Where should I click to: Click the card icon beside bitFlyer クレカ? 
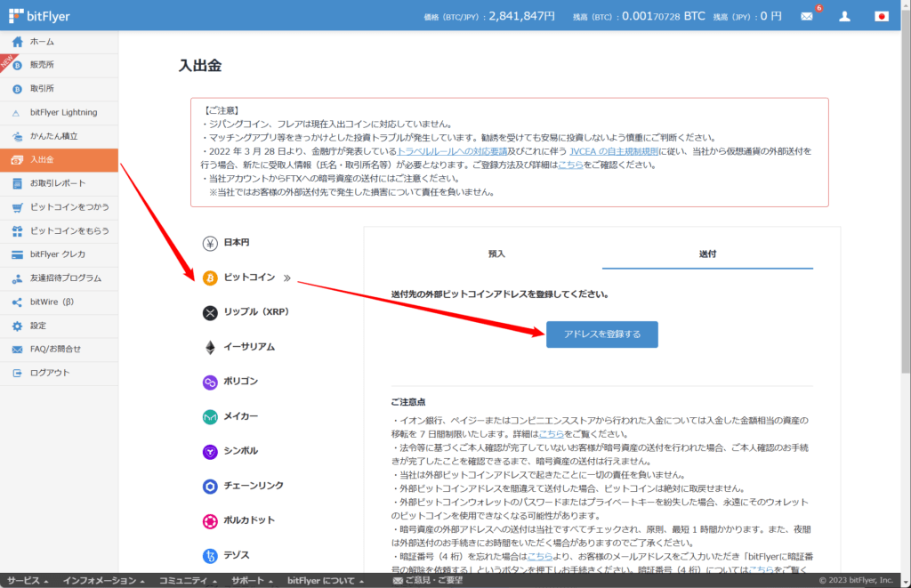pos(18,254)
